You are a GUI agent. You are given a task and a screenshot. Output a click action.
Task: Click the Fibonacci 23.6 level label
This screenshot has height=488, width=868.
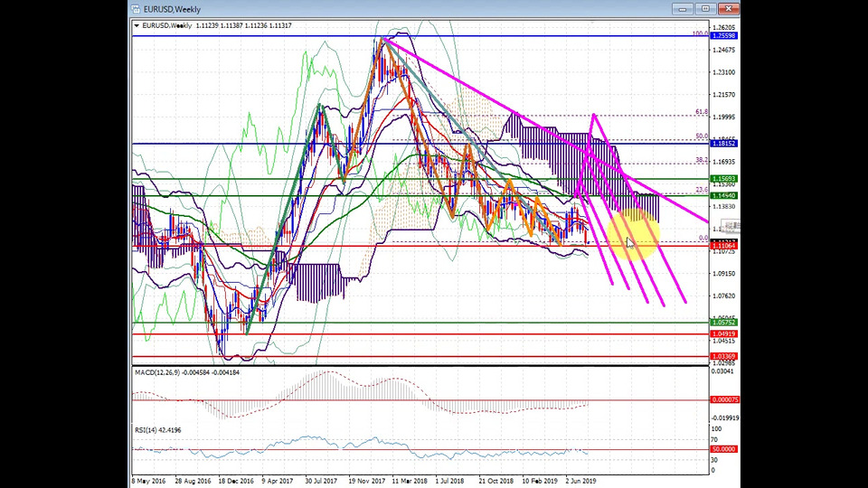702,190
